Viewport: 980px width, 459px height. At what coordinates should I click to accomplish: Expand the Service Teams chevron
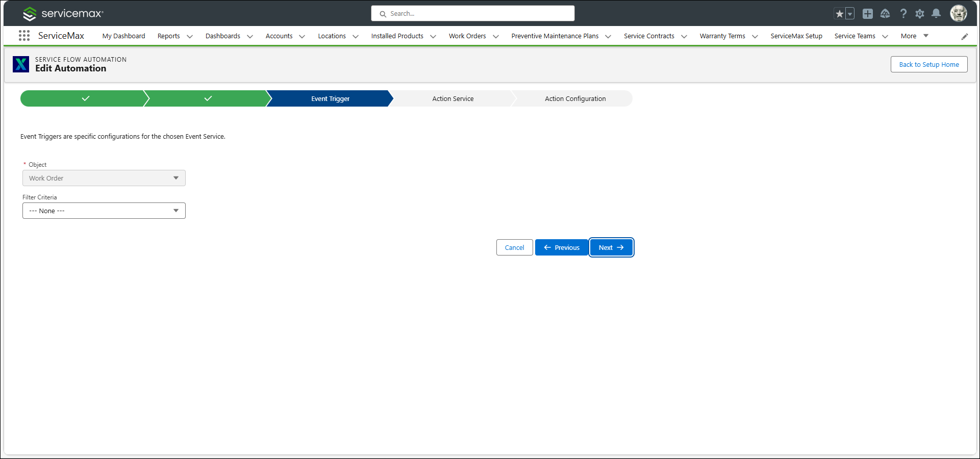pyautogui.click(x=885, y=36)
